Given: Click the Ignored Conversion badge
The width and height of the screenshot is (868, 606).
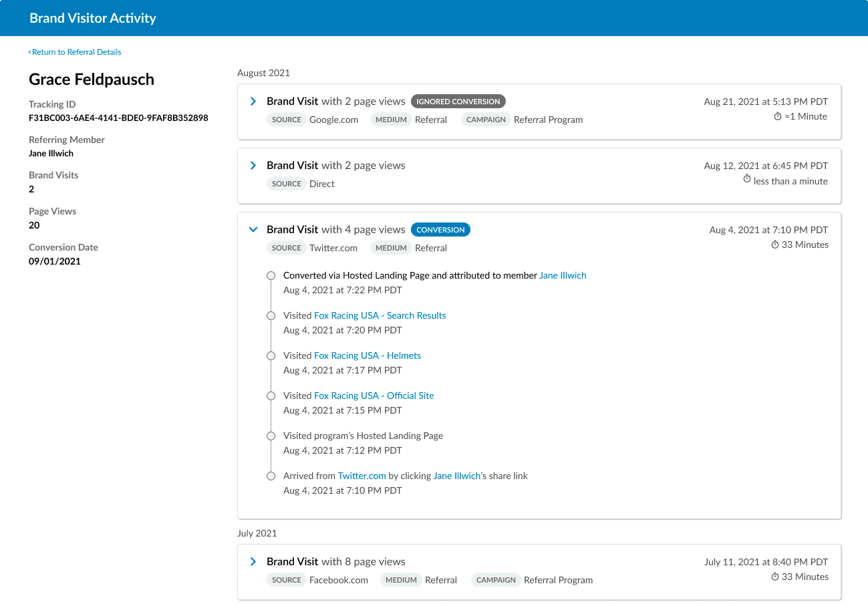Looking at the screenshot, I should [458, 102].
